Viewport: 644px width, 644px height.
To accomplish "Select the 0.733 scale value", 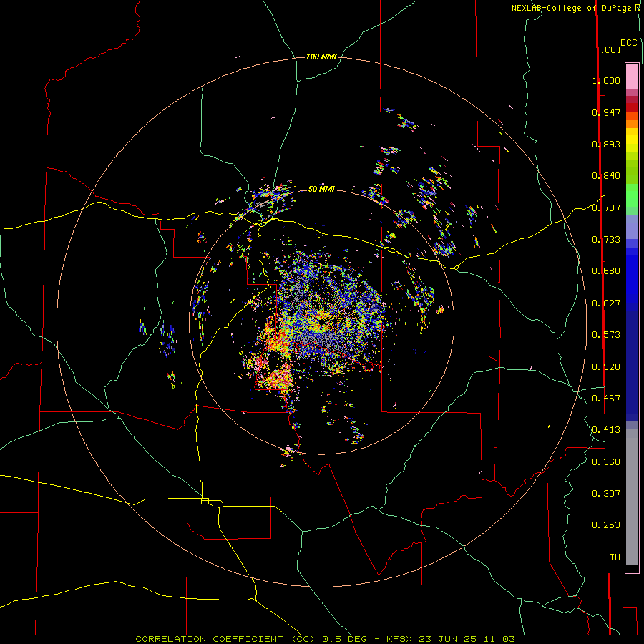I will tap(606, 240).
